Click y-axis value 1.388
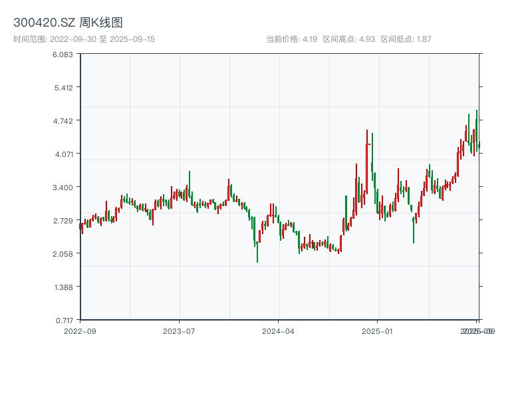Screen dimensions: 532x399 pos(63,287)
